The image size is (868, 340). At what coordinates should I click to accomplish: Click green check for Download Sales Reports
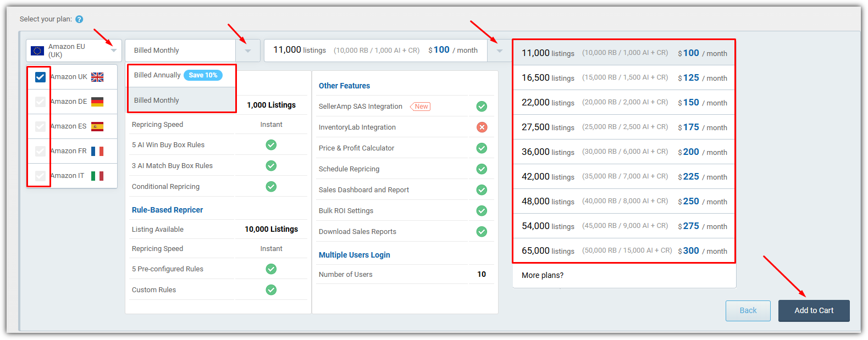pos(482,232)
